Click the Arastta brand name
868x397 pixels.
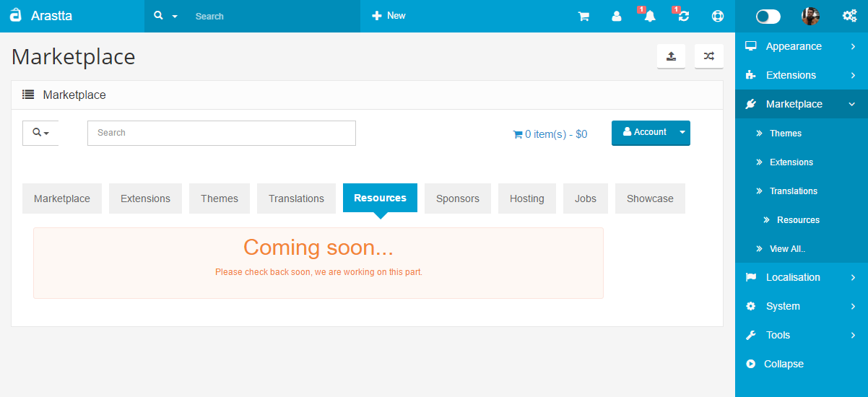click(51, 16)
